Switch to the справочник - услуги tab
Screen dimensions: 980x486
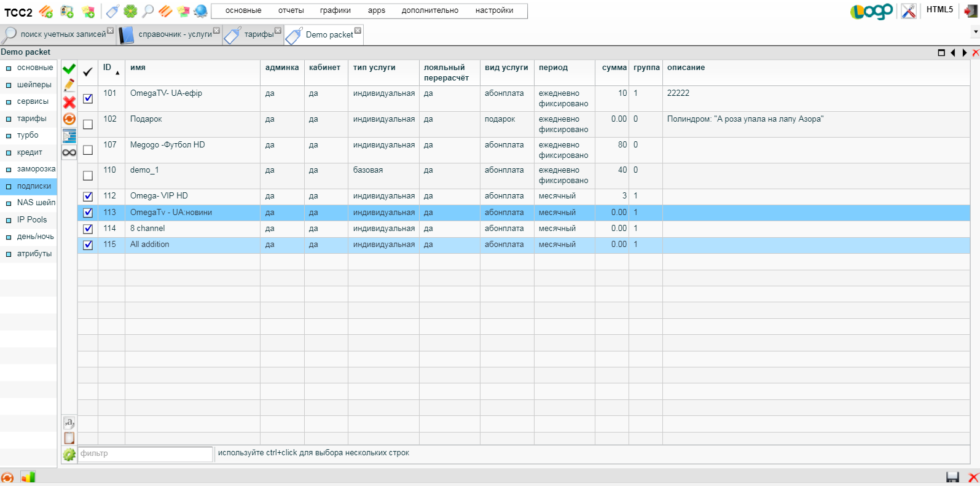click(x=174, y=34)
